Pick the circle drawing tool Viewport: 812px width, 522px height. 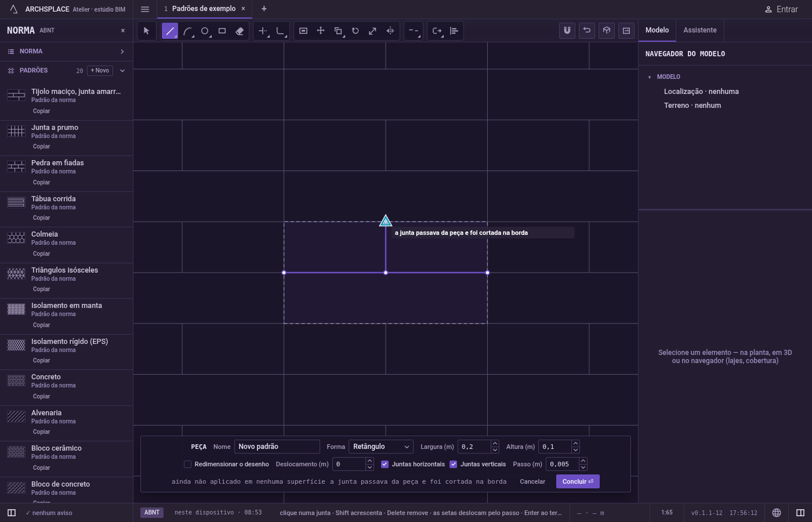click(x=205, y=31)
